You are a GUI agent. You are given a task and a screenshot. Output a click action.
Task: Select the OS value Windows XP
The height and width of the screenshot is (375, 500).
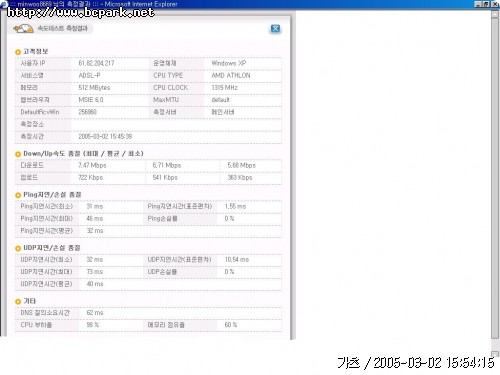229,63
